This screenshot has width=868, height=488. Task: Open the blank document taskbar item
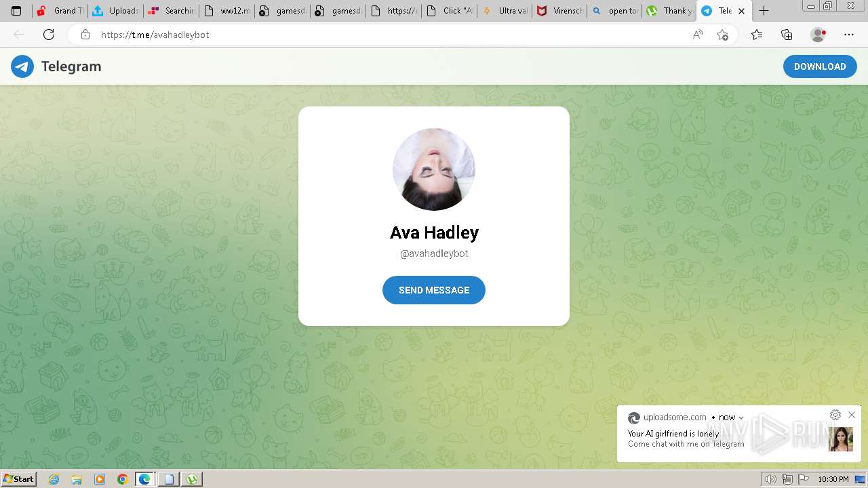169,479
